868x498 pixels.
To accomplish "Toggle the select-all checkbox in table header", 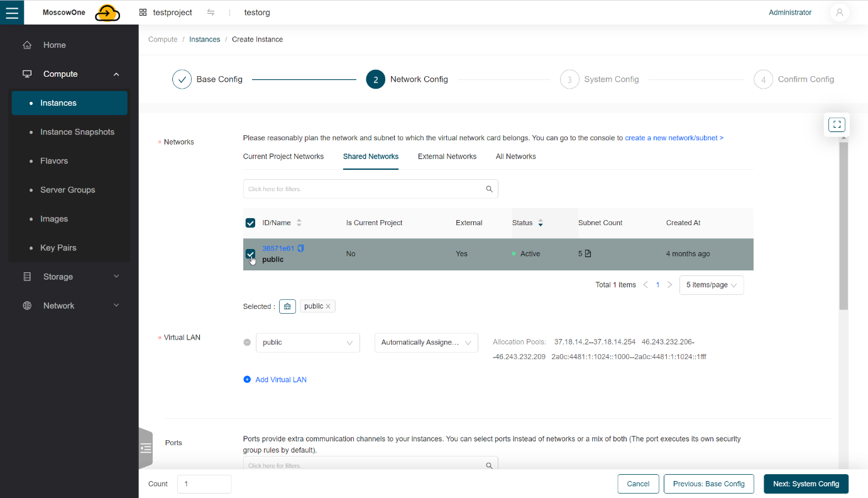I will click(x=250, y=223).
